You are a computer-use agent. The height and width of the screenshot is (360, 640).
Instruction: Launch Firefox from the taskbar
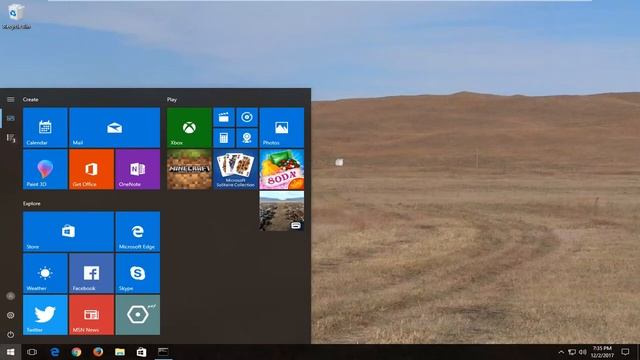(98, 352)
